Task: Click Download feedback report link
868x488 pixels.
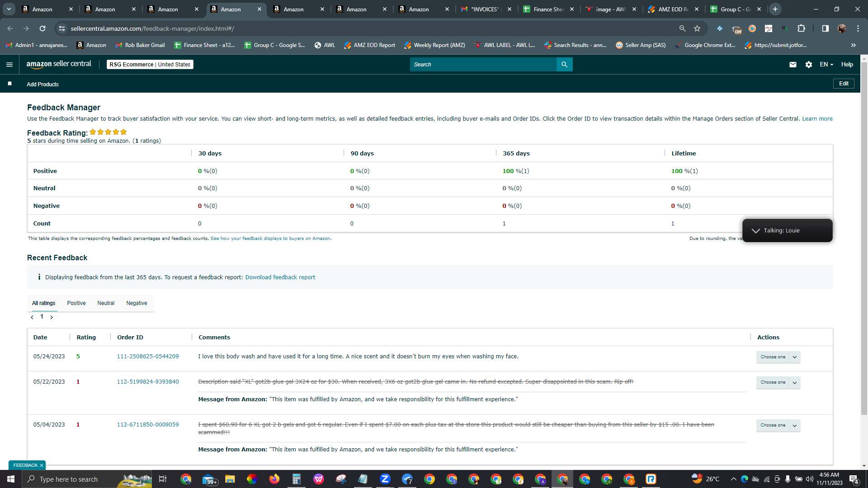Action: pos(280,277)
